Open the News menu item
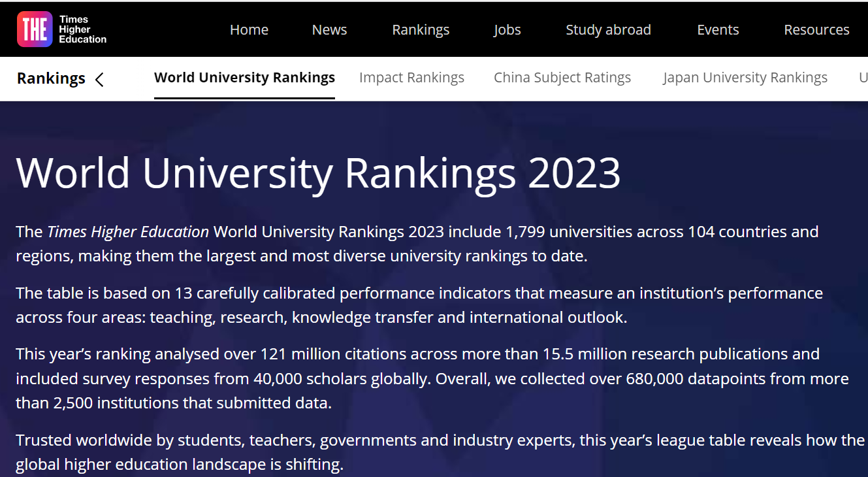Viewport: 868px width, 477px height. (x=329, y=30)
